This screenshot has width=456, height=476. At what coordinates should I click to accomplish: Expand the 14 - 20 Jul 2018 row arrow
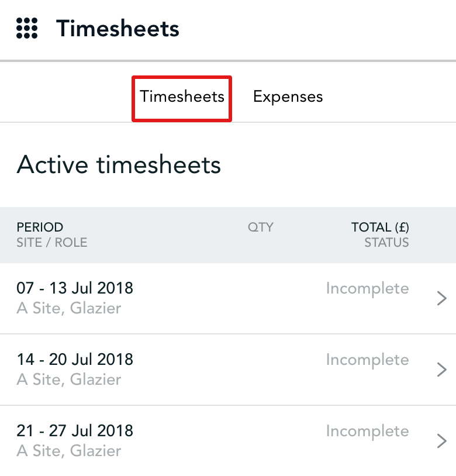click(443, 370)
